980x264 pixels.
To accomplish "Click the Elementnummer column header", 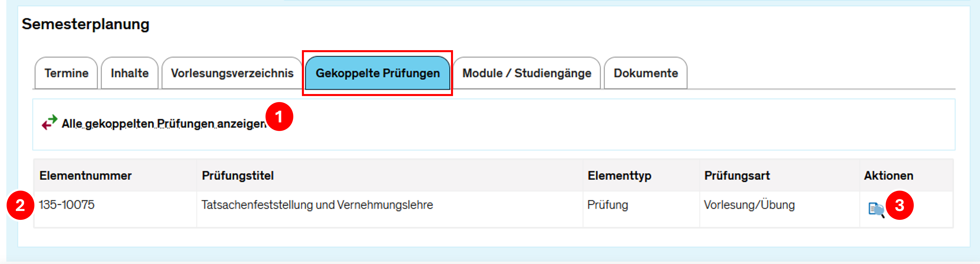I will point(86,176).
